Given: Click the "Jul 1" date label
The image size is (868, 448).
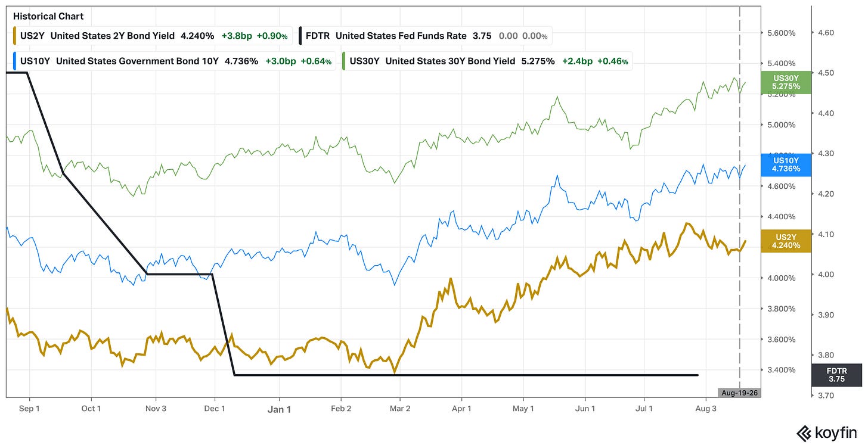Looking at the screenshot, I should pos(644,409).
